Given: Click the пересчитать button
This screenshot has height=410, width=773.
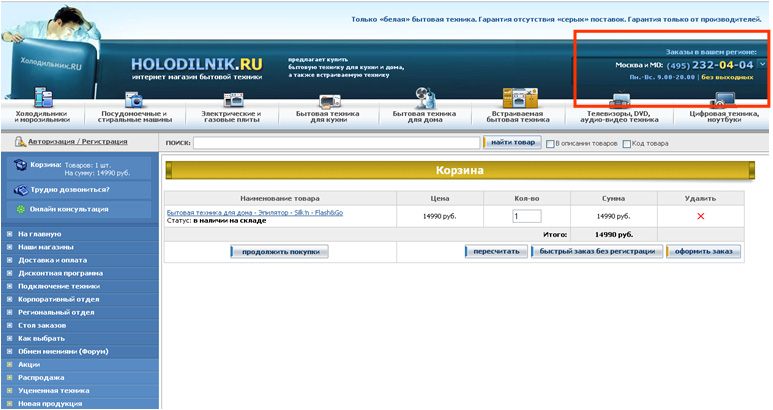Looking at the screenshot, I should point(496,251).
